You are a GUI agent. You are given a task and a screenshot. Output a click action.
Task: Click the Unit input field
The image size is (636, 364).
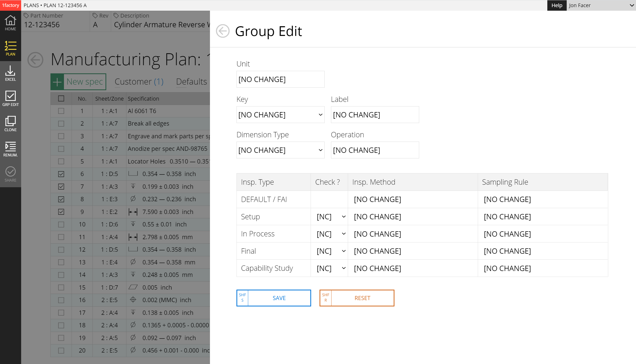[280, 79]
